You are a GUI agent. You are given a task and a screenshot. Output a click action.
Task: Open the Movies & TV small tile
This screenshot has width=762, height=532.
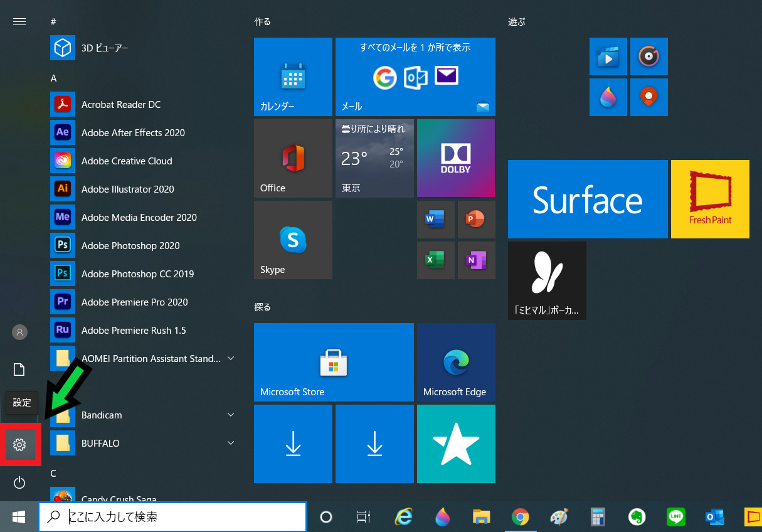[608, 56]
